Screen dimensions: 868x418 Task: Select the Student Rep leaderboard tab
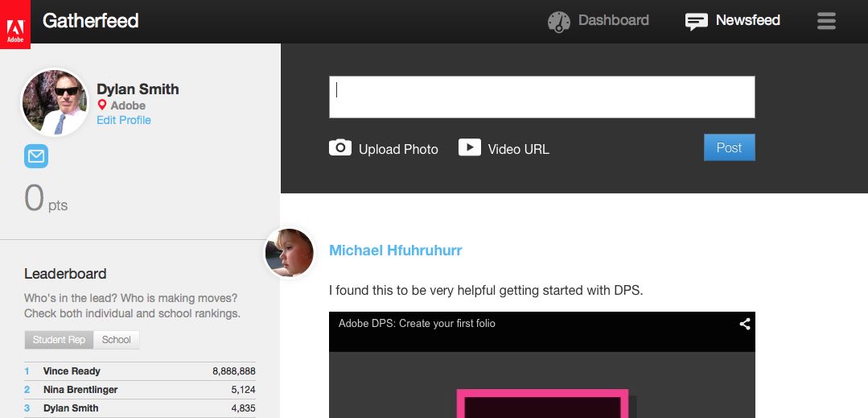pos(59,340)
